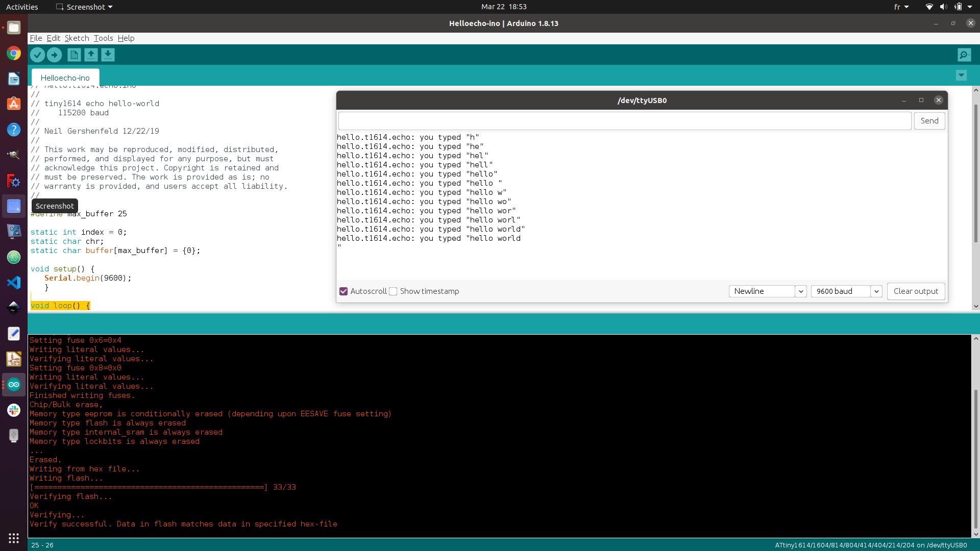Show Applications grid in the dock
Screen dimensions: 980x551
14,538
